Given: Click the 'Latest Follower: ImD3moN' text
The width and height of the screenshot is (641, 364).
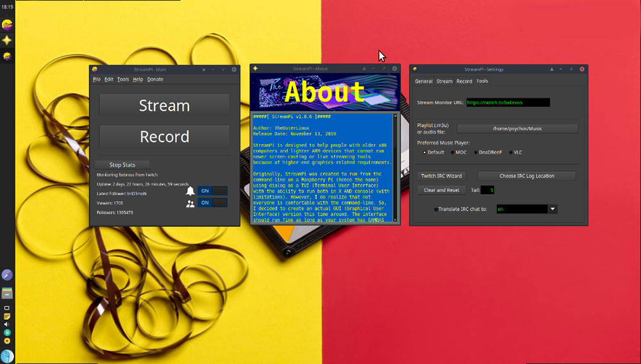Looking at the screenshot, I should (x=121, y=194).
